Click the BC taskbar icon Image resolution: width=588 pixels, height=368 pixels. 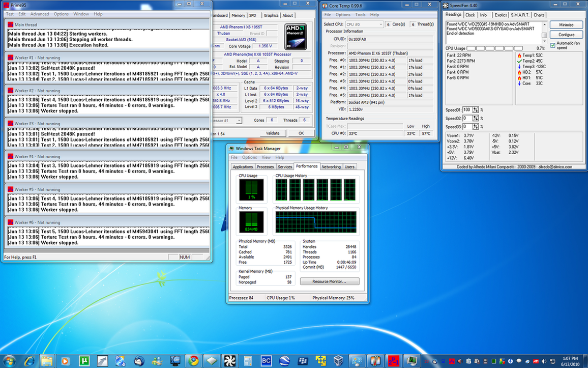(266, 361)
